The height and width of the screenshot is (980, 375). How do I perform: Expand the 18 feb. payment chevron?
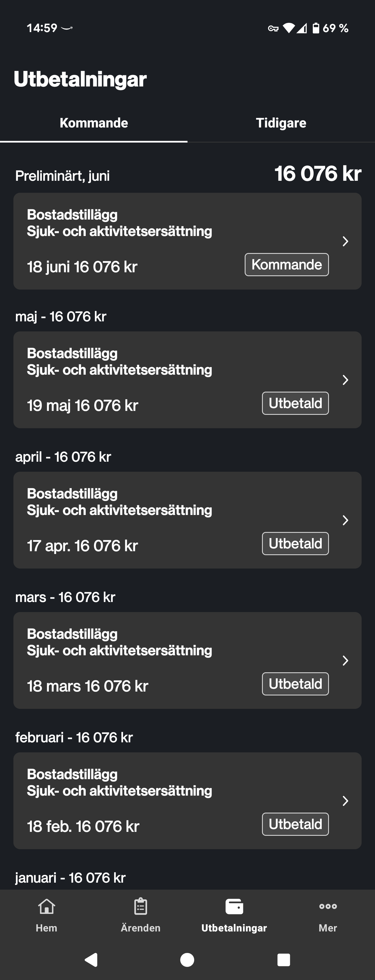click(x=345, y=801)
